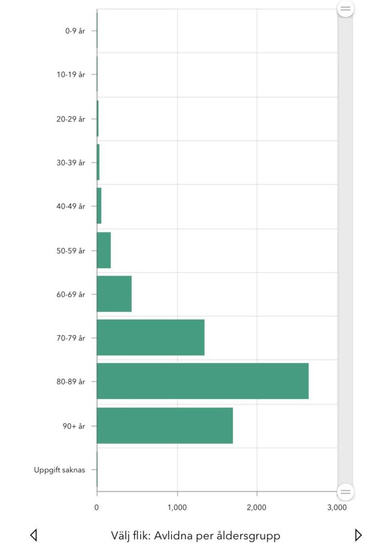Select the 60-69 år bar
Image resolution: width=392 pixels, height=552 pixels.
click(114, 294)
